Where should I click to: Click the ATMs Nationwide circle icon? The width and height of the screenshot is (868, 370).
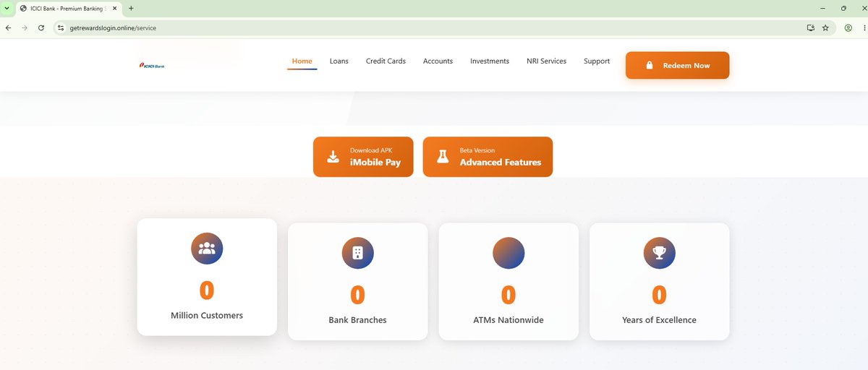[509, 253]
